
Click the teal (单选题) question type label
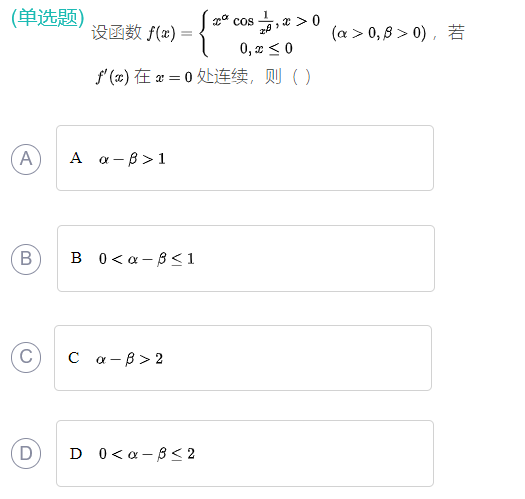[x=48, y=17]
